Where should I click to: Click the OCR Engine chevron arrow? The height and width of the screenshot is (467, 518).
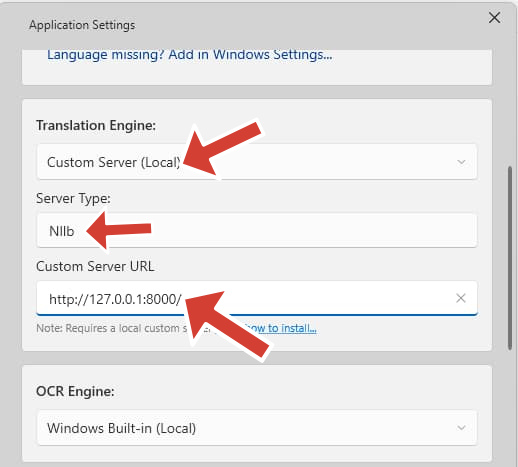point(461,428)
